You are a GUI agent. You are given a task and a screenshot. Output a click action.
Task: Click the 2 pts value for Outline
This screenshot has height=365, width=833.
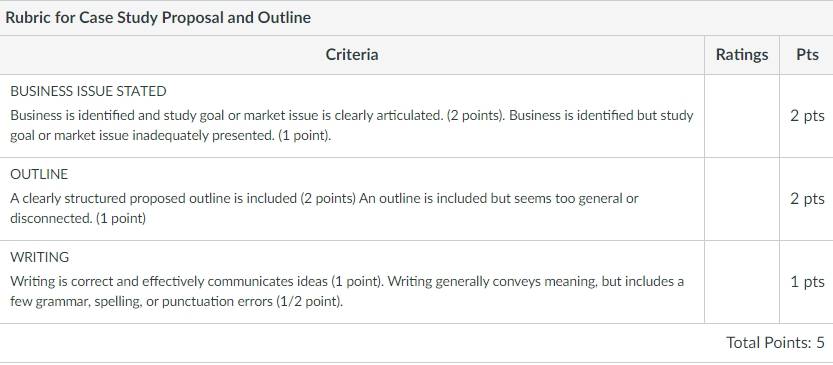coord(807,199)
